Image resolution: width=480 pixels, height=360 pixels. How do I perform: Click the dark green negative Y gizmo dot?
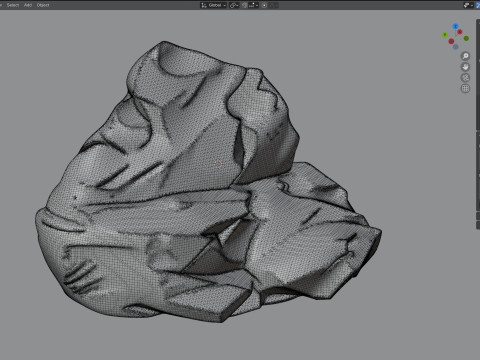pos(466,39)
